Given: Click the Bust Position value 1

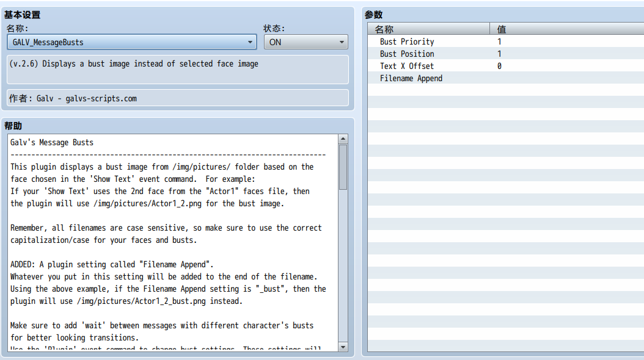Looking at the screenshot, I should pos(499,54).
